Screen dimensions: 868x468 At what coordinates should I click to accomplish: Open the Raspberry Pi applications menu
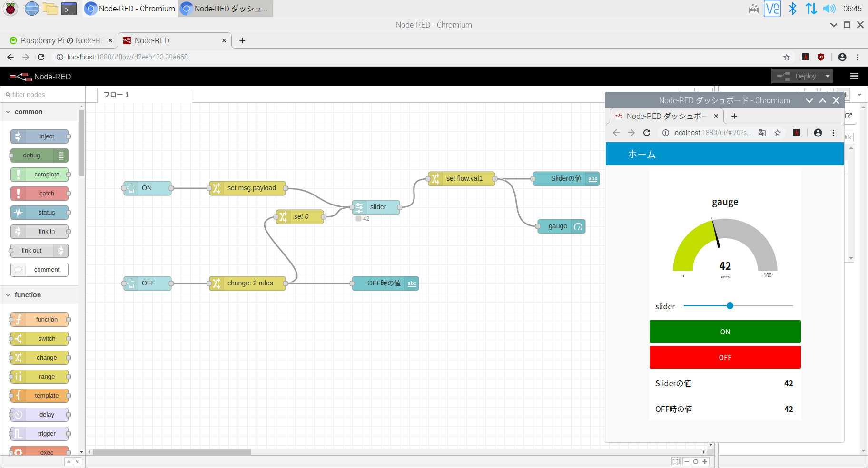[10, 9]
